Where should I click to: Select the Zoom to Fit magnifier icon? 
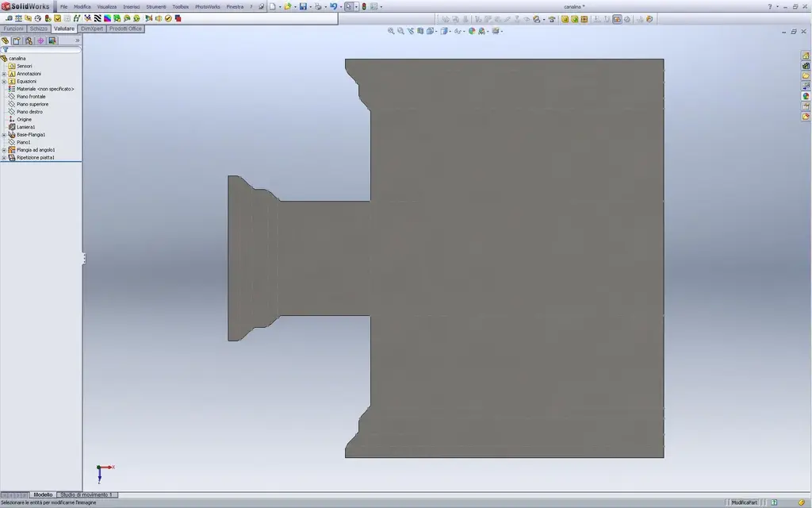click(x=391, y=31)
